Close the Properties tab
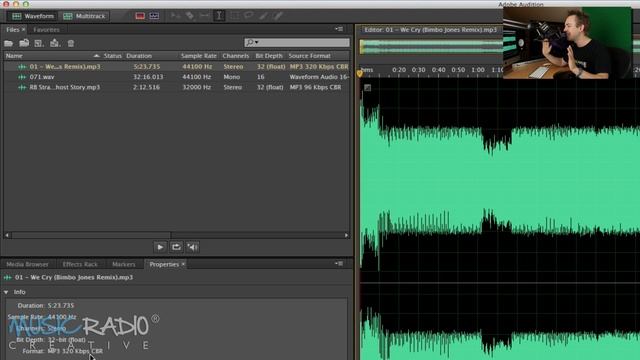This screenshot has height=360, width=640. click(x=183, y=264)
